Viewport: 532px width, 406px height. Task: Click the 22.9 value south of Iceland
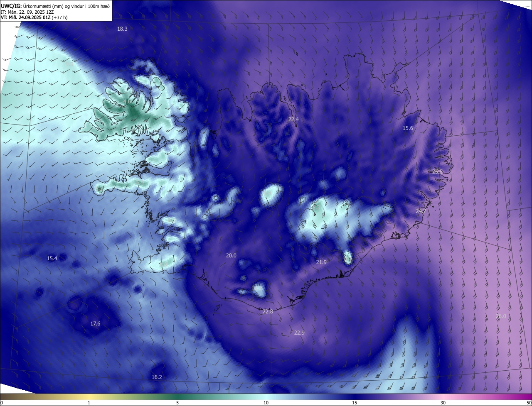(299, 333)
